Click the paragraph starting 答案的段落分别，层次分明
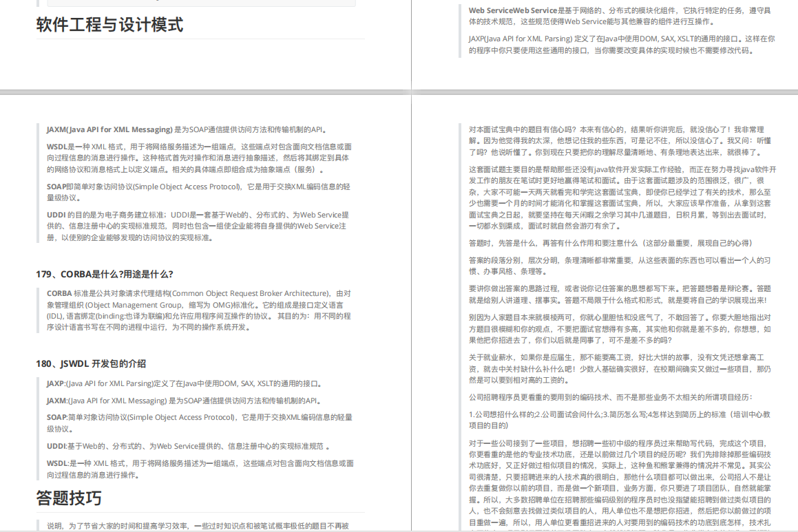This screenshot has height=532, width=798. pos(620,266)
